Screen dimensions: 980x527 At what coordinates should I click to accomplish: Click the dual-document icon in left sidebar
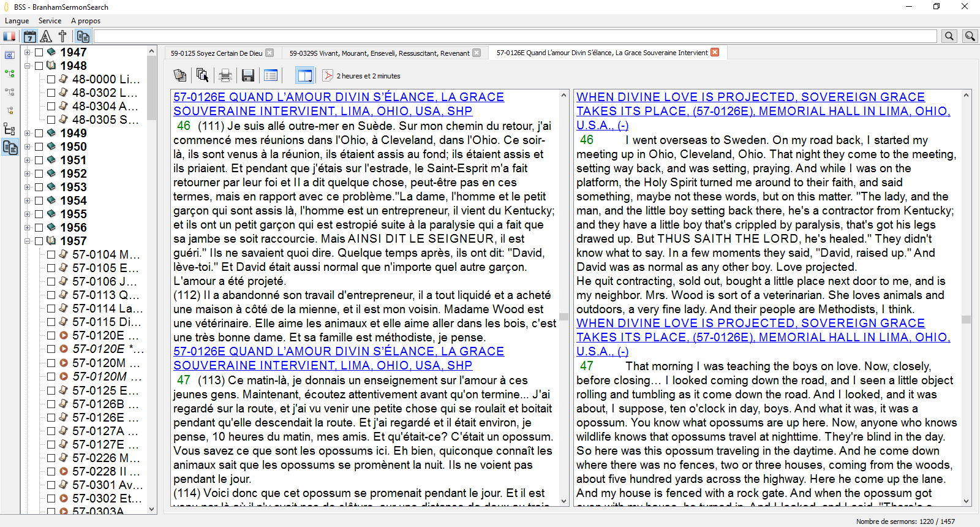(x=9, y=147)
